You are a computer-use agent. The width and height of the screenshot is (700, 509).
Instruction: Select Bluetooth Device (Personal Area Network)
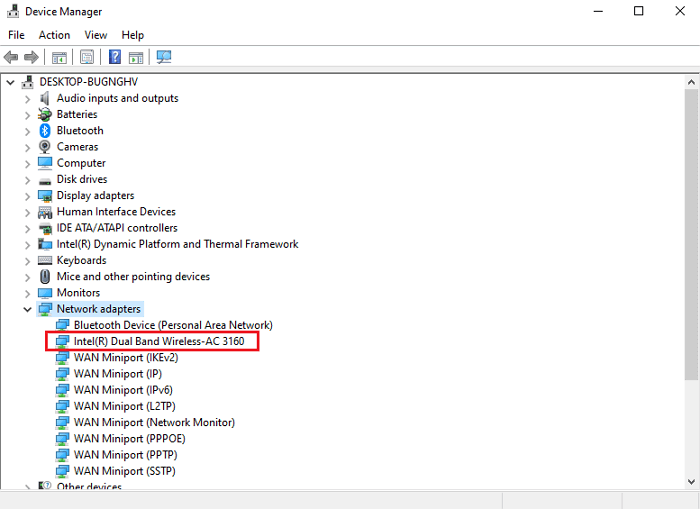coord(172,326)
